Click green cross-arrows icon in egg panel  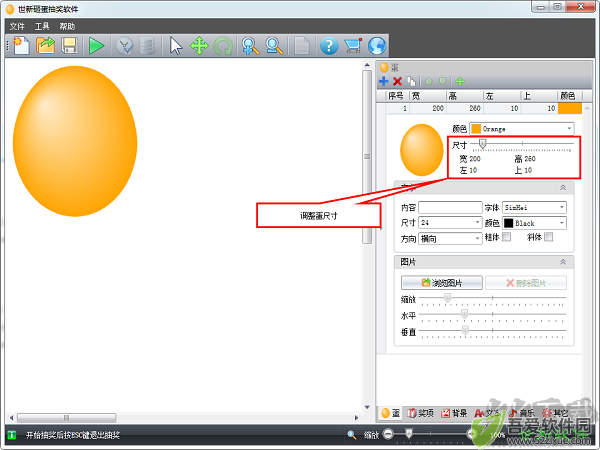(460, 81)
